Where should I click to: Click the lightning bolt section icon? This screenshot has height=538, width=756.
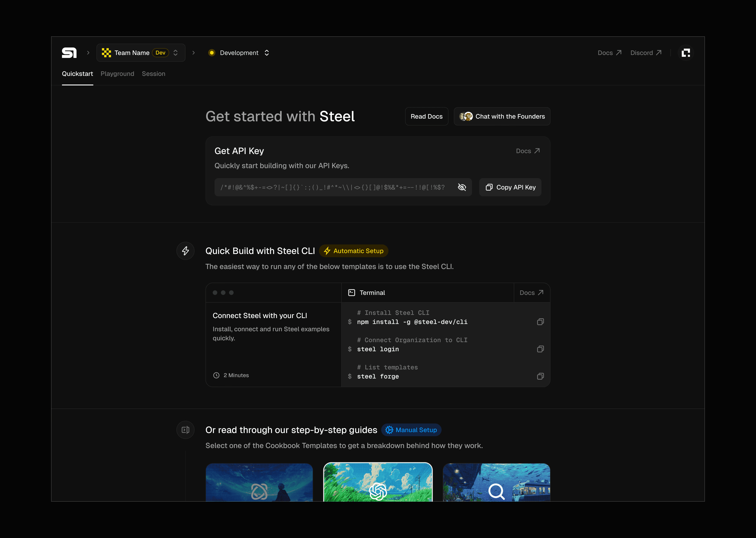185,251
